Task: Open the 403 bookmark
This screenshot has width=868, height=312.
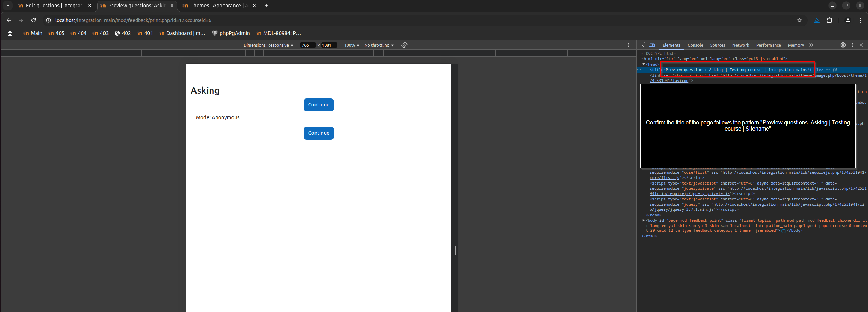Action: tap(101, 33)
